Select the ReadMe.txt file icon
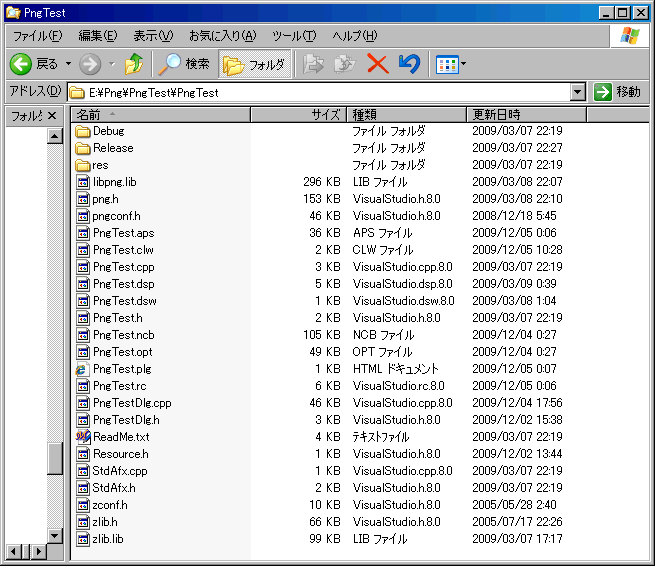The image size is (655, 566). click(83, 437)
